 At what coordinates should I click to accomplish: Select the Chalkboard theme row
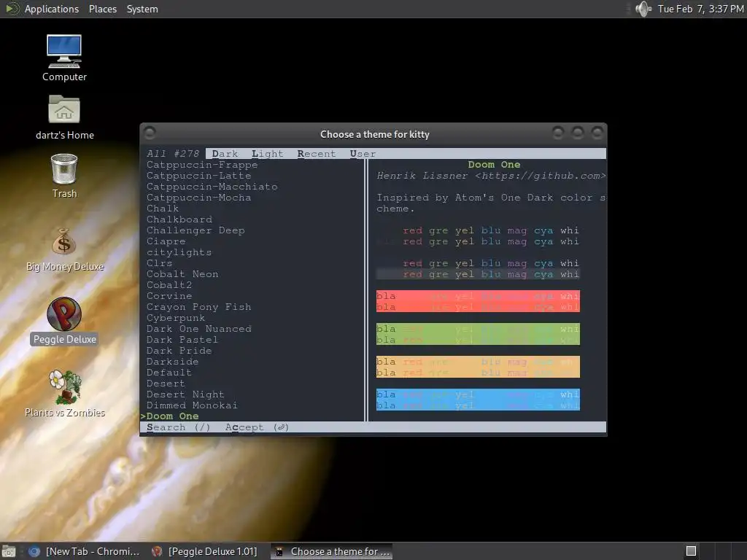(179, 219)
